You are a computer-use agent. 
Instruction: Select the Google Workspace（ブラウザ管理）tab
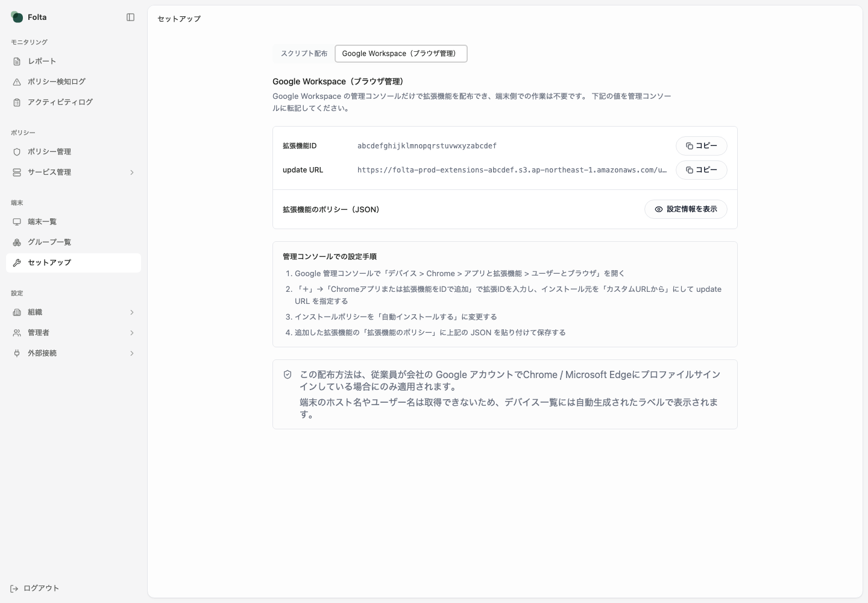[401, 54]
